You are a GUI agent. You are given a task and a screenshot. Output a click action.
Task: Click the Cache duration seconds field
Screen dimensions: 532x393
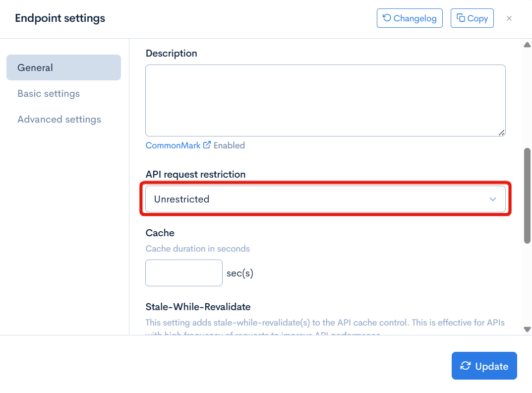[x=184, y=273]
